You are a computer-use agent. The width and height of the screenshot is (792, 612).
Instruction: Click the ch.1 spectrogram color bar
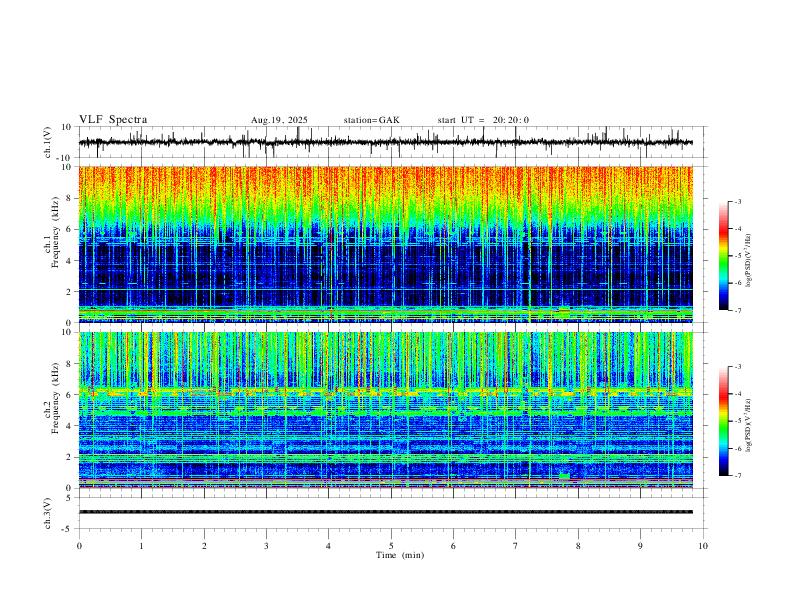click(724, 256)
